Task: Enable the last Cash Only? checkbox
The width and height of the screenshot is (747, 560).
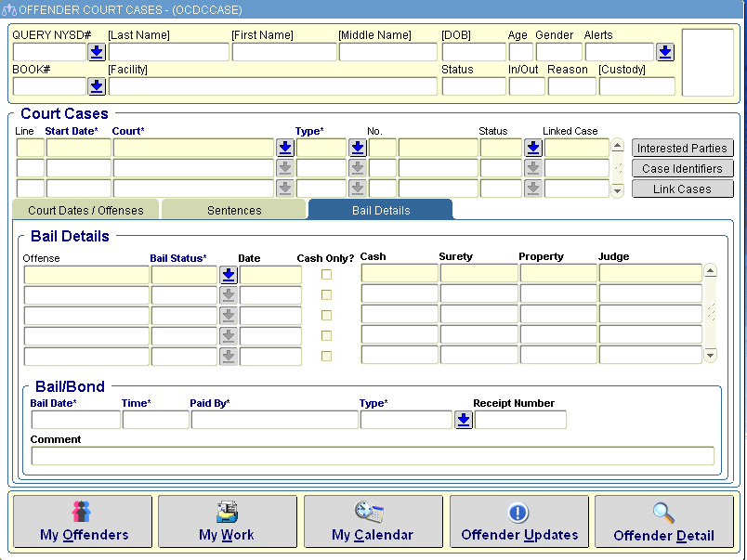Action: 326,356
